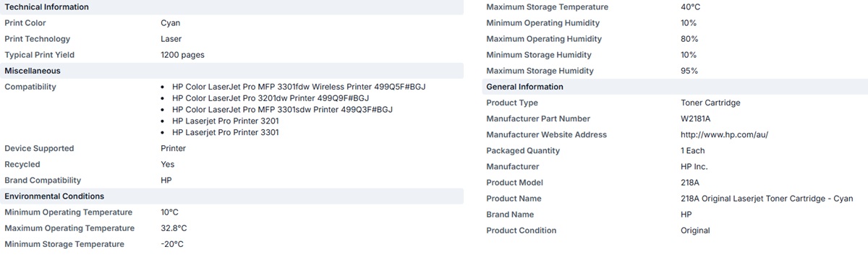Click the Maximum Operating Temperature 32.8°C value
Viewport: 868px width, 260px height.
(174, 228)
